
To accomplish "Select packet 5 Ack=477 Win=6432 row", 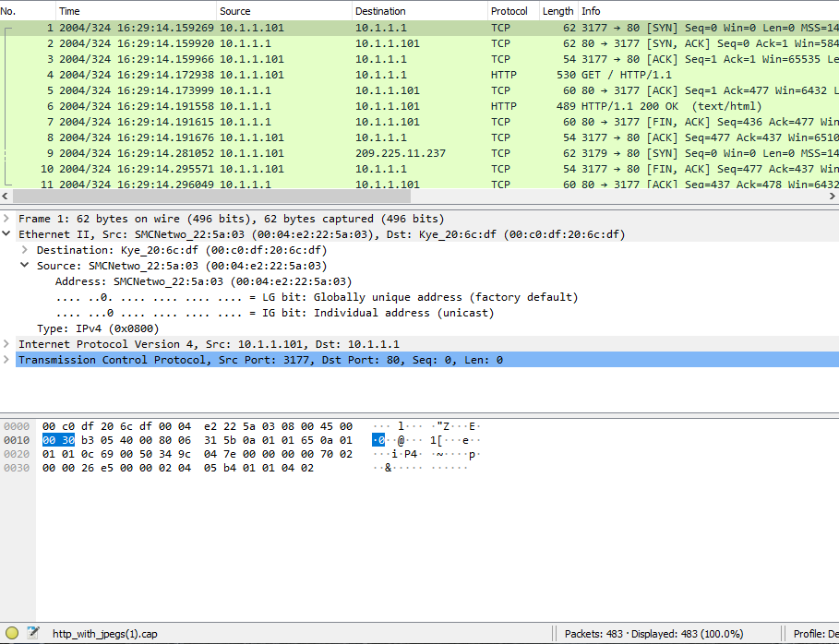I will tap(419, 90).
